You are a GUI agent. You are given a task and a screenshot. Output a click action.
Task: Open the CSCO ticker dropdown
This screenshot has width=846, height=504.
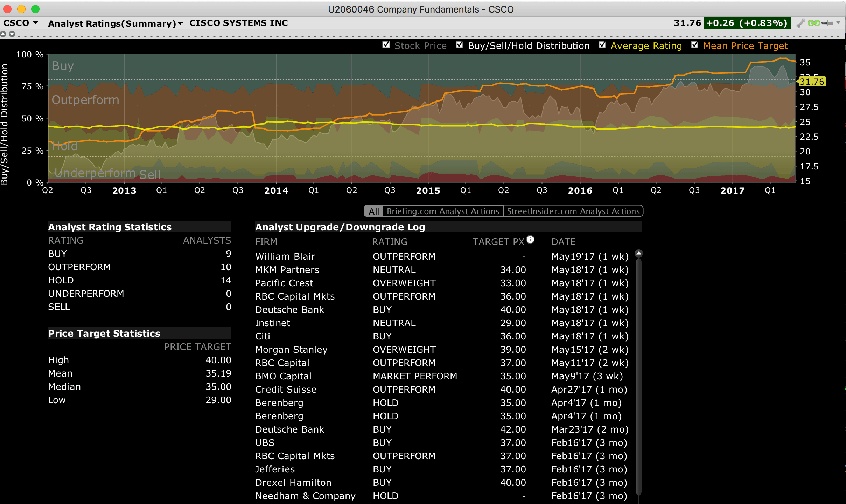click(20, 23)
